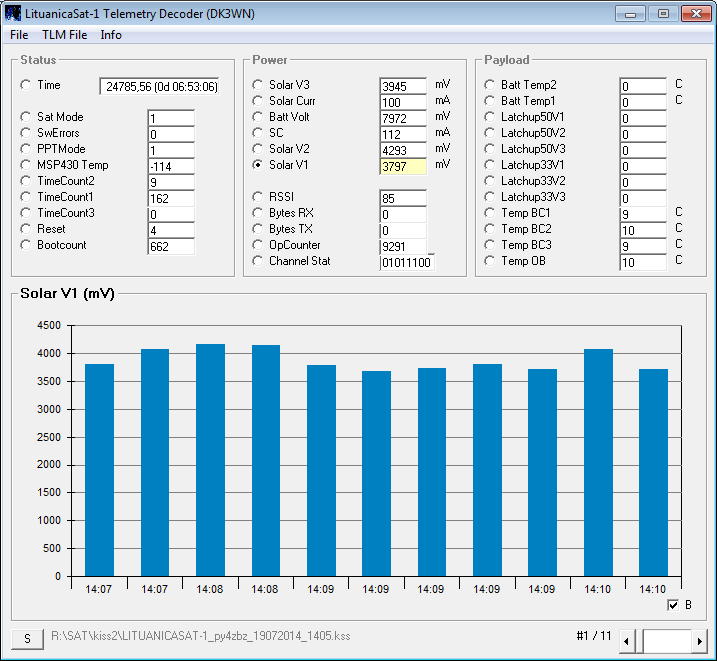Select the Batt Temp2 radio button
Viewport: 717px width, 661px height.
click(490, 85)
